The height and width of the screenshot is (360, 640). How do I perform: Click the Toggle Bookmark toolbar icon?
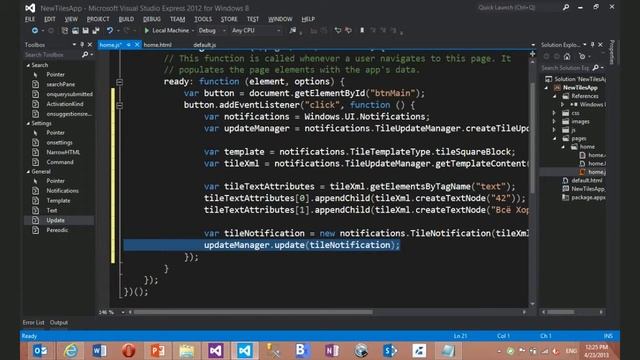coord(362,31)
